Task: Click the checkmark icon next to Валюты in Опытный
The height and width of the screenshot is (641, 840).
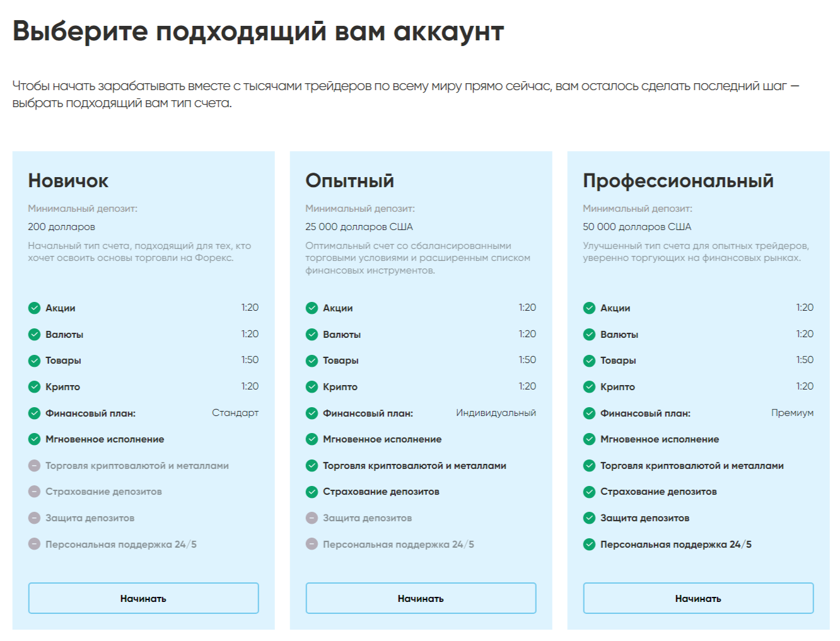Action: pyautogui.click(x=312, y=334)
